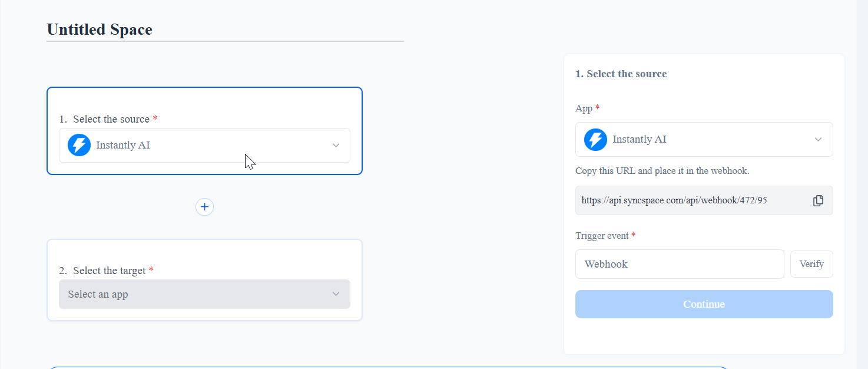868x369 pixels.
Task: Click 'Instantly AI' text in source selector
Action: coord(123,145)
